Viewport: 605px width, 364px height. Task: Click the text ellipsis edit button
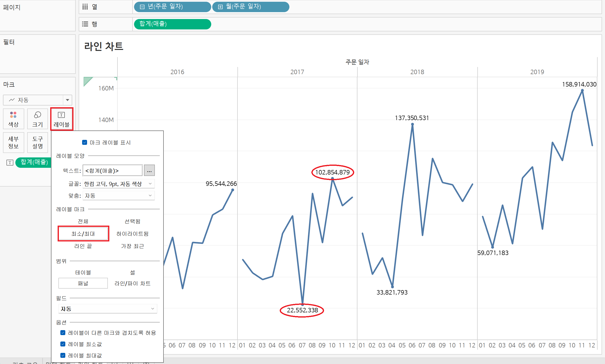click(x=149, y=171)
